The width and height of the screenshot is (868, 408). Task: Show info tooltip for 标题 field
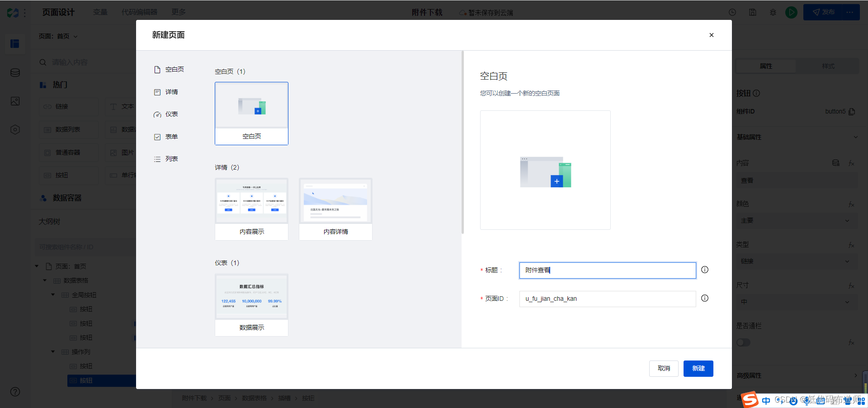[x=705, y=270]
